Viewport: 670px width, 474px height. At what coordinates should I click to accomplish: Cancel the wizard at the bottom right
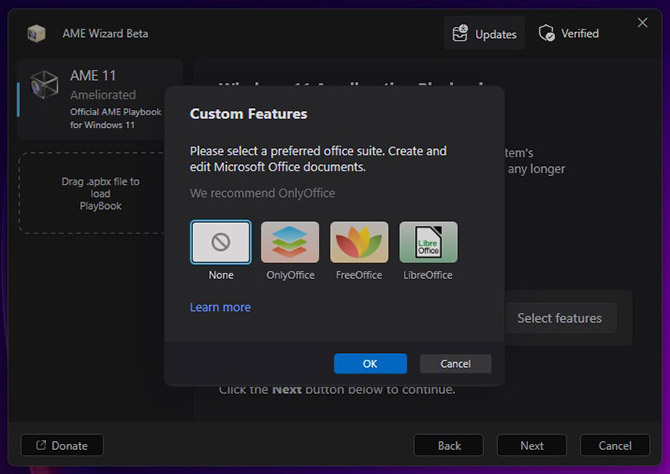pos(614,445)
